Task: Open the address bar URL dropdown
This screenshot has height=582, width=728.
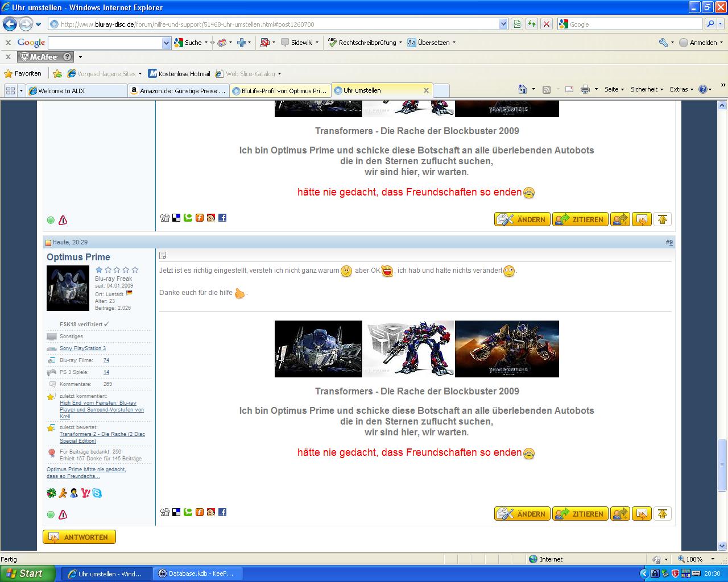Action: [x=503, y=24]
